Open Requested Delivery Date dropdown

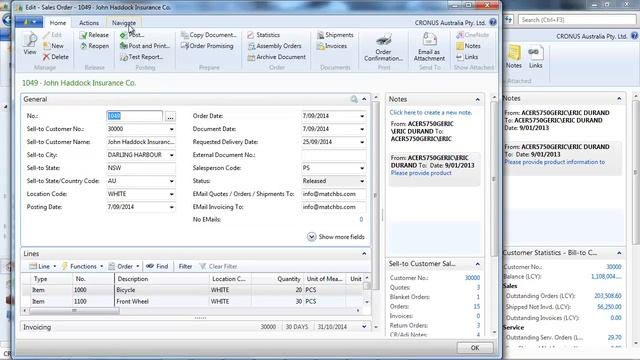point(362,142)
